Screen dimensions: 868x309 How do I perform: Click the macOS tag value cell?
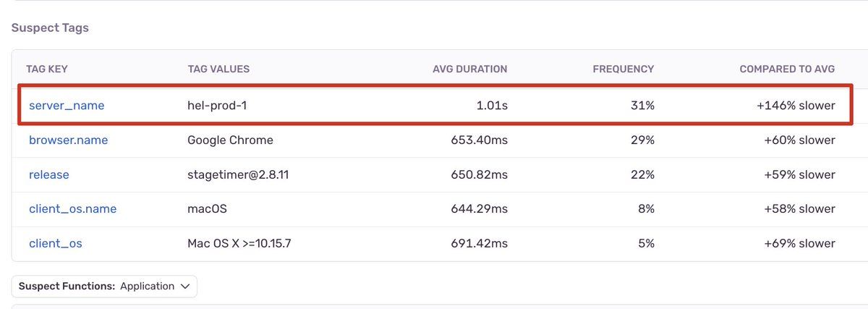(207, 209)
